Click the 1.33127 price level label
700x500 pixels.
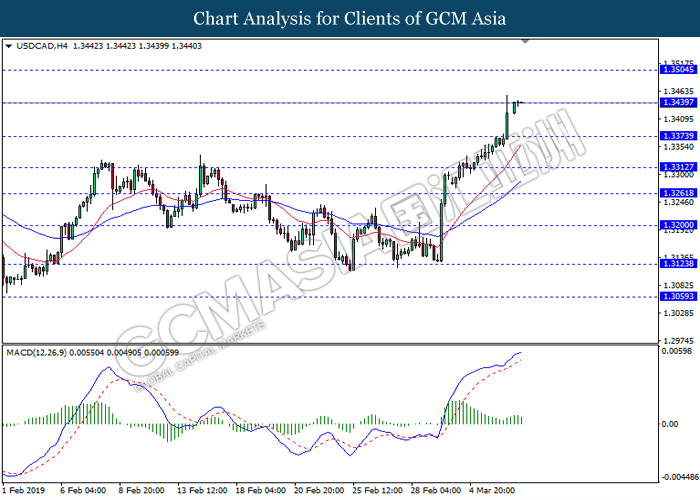[x=678, y=167]
